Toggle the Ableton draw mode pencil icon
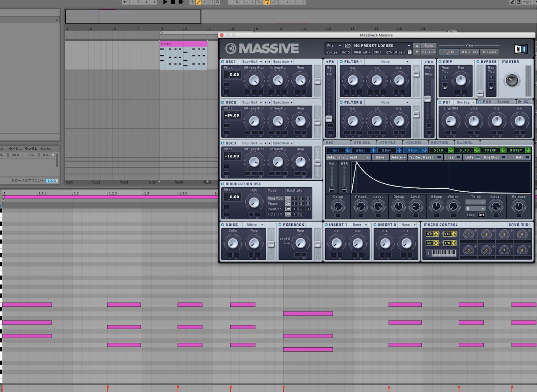Image resolution: width=537 pixels, height=392 pixels. 512,2
